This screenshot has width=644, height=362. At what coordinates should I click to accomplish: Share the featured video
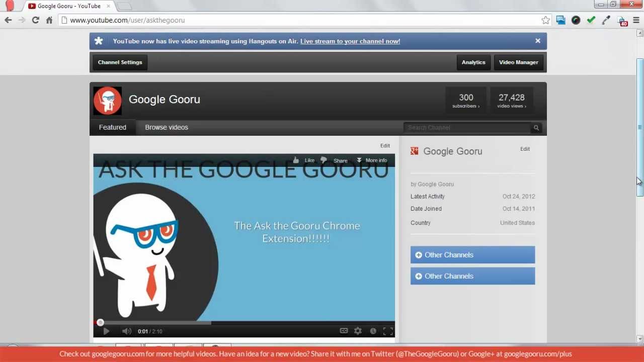[x=340, y=161]
